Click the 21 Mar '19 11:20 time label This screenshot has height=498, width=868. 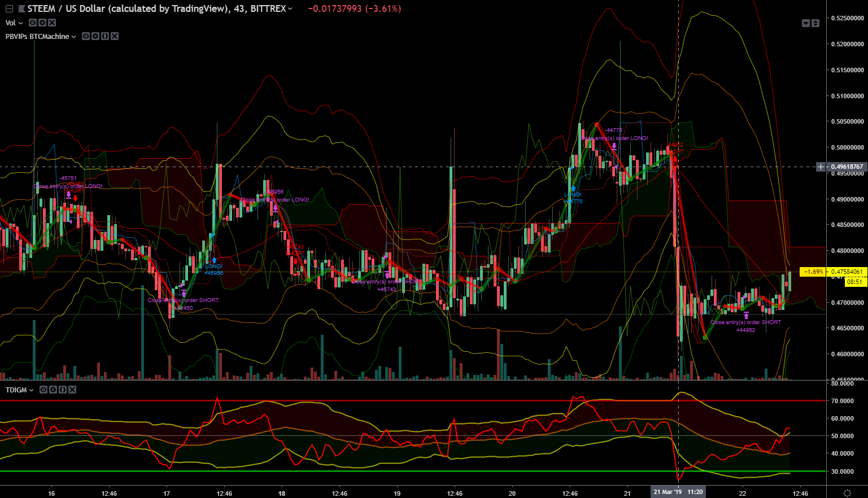(x=678, y=492)
